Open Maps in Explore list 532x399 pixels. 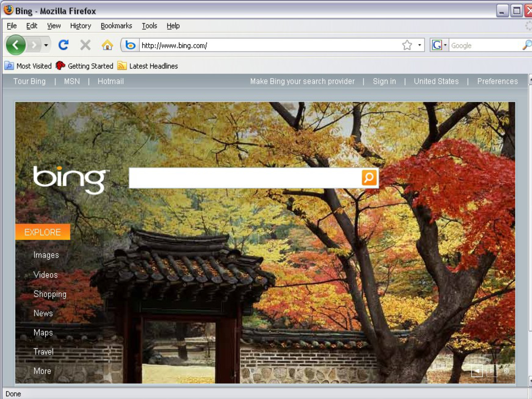(43, 332)
